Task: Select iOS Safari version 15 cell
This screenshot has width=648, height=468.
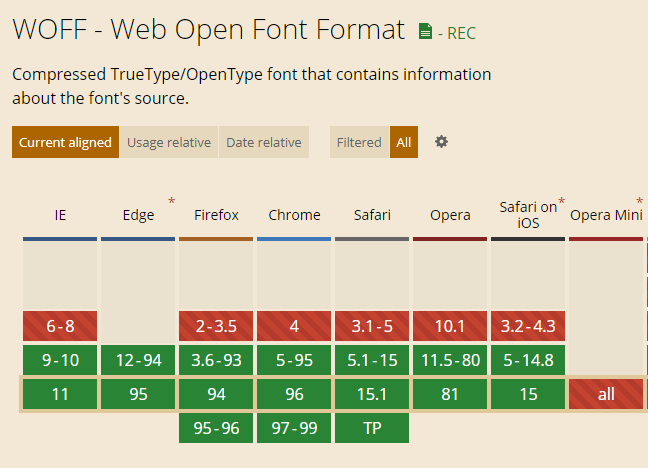Action: 528,394
